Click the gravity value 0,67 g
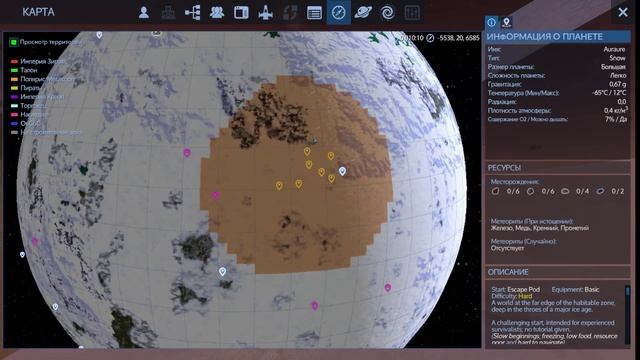The height and width of the screenshot is (360, 640). click(618, 84)
